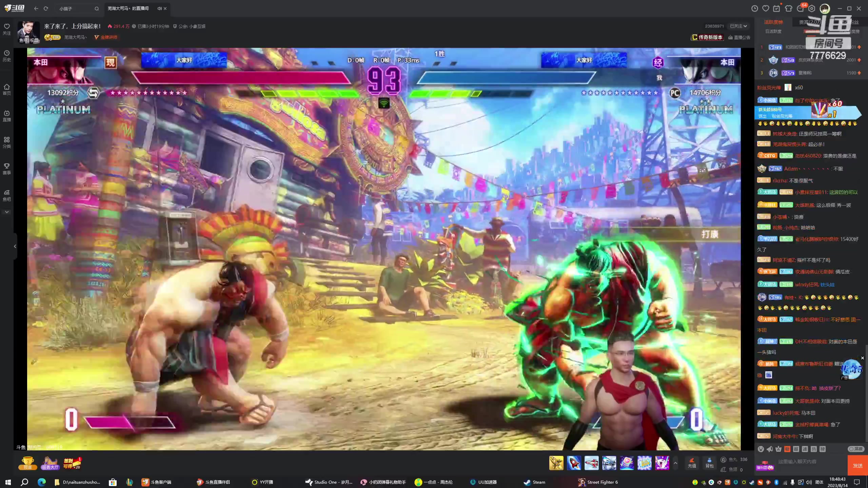Open 历史 history in left sidebar
The height and width of the screenshot is (488, 868).
(7, 56)
